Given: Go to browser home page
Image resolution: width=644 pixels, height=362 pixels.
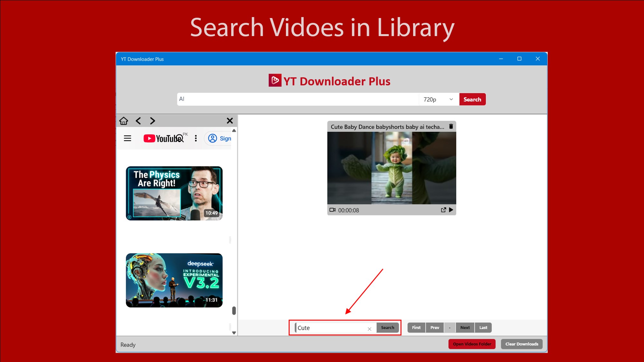Looking at the screenshot, I should (124, 121).
